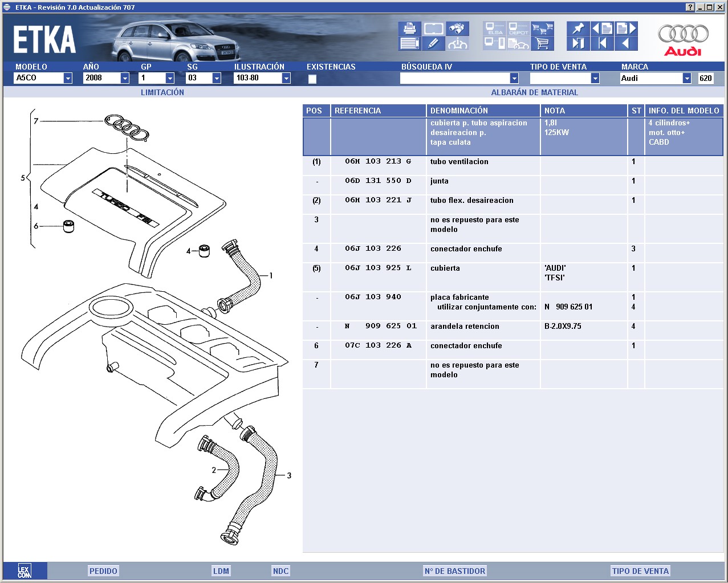Screen dimensions: 728x583
Task: Click the LDM bottom button
Action: coord(221,571)
